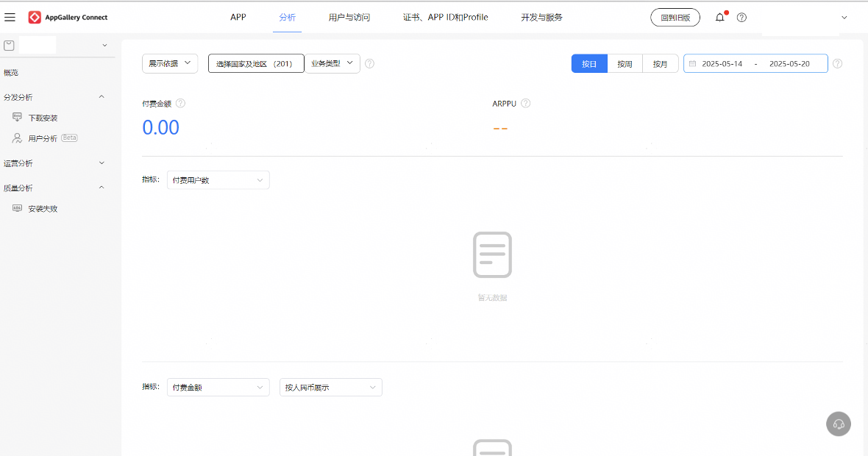Switch to 按日 daily view
The image size is (868, 456).
coord(589,64)
